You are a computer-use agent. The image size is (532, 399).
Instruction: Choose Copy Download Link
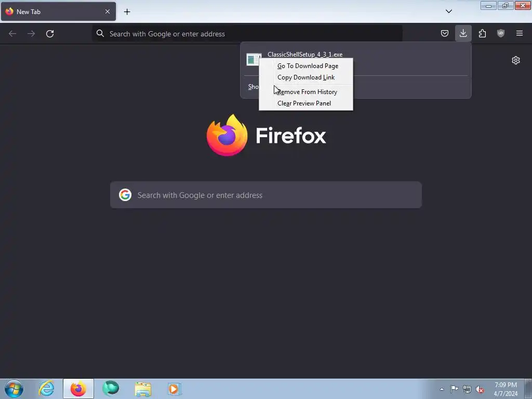305,77
